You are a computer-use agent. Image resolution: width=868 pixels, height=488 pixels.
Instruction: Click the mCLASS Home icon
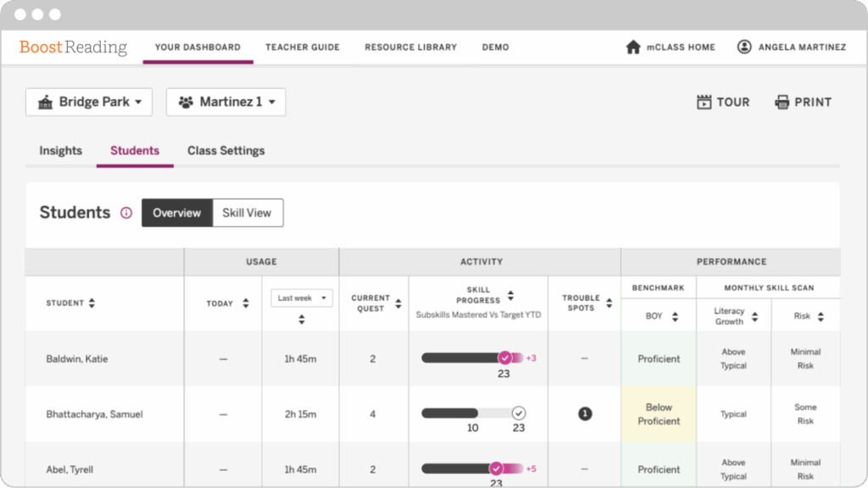[x=633, y=47]
